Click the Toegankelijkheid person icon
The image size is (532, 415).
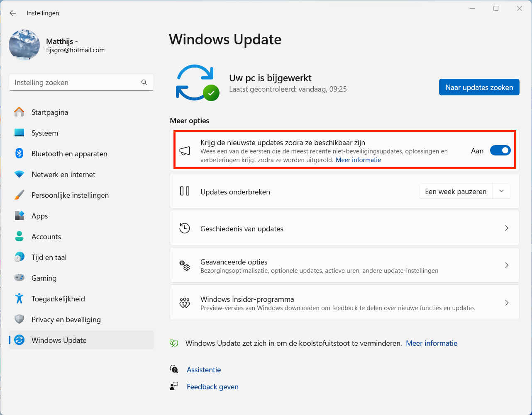[x=19, y=299]
